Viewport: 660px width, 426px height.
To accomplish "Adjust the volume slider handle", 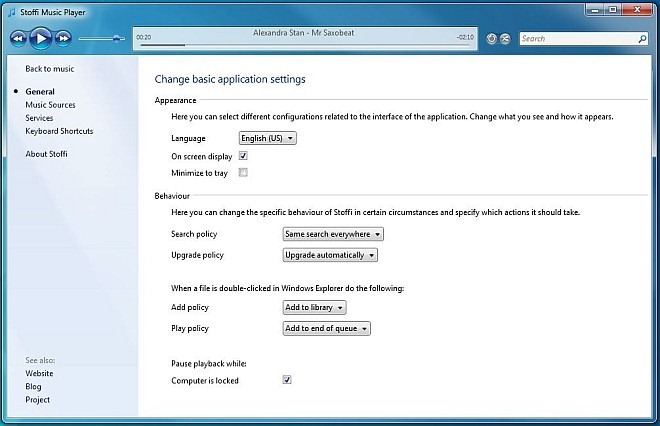I will (x=117, y=39).
